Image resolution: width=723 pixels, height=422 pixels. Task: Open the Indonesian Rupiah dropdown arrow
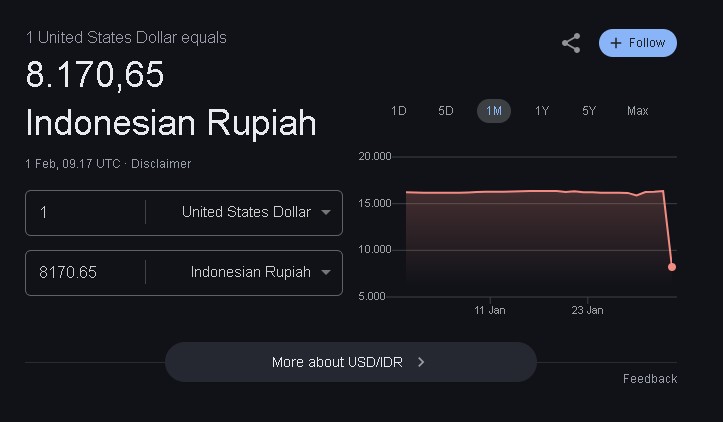tap(326, 273)
